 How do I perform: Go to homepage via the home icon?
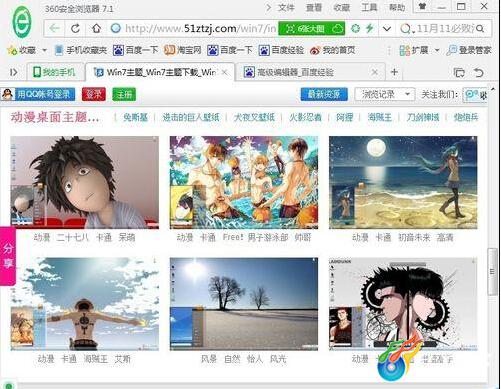(96, 29)
